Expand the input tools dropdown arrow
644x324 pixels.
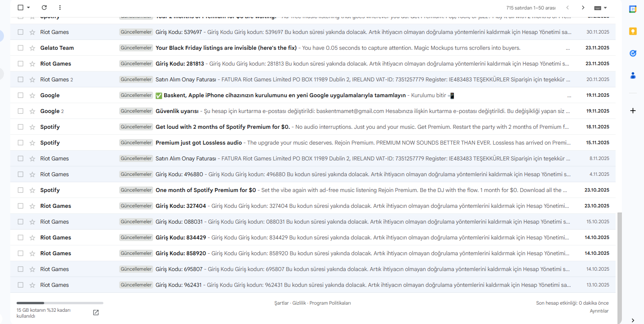pos(605,8)
